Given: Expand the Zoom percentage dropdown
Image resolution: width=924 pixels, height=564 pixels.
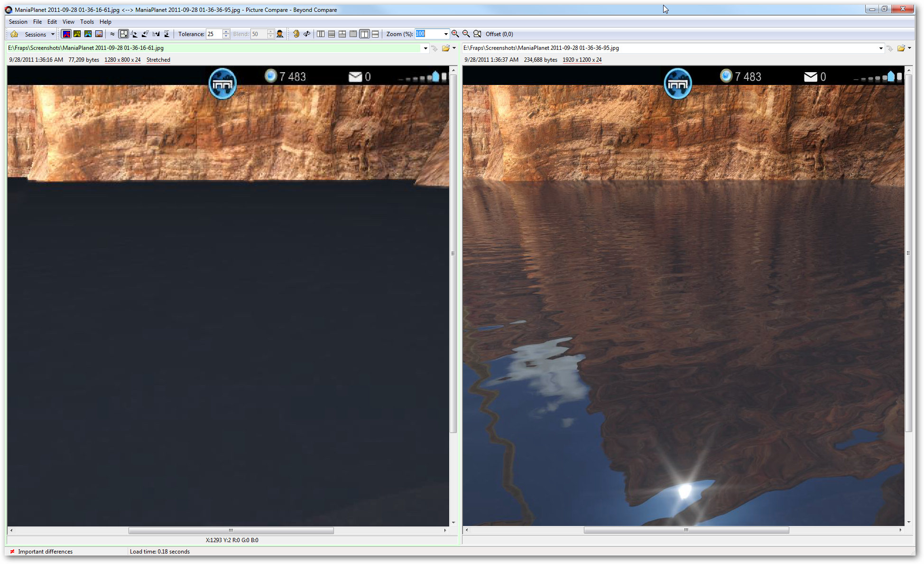Looking at the screenshot, I should (x=445, y=34).
